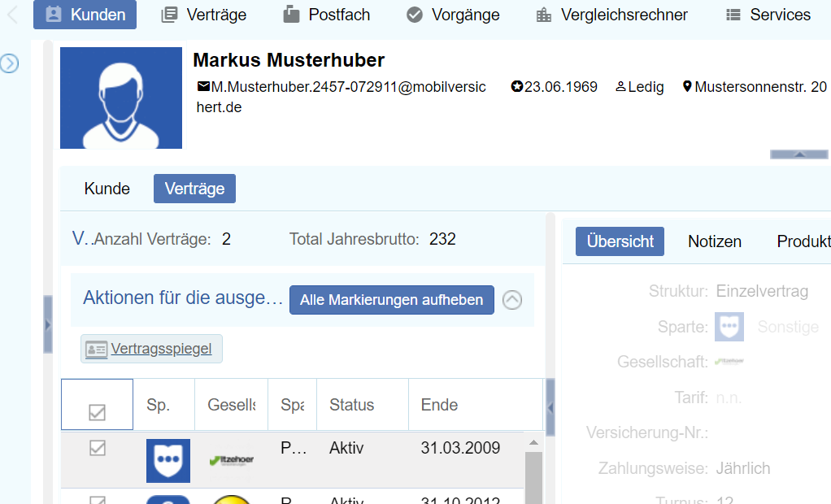Collapse the customer header panel

[x=798, y=154]
